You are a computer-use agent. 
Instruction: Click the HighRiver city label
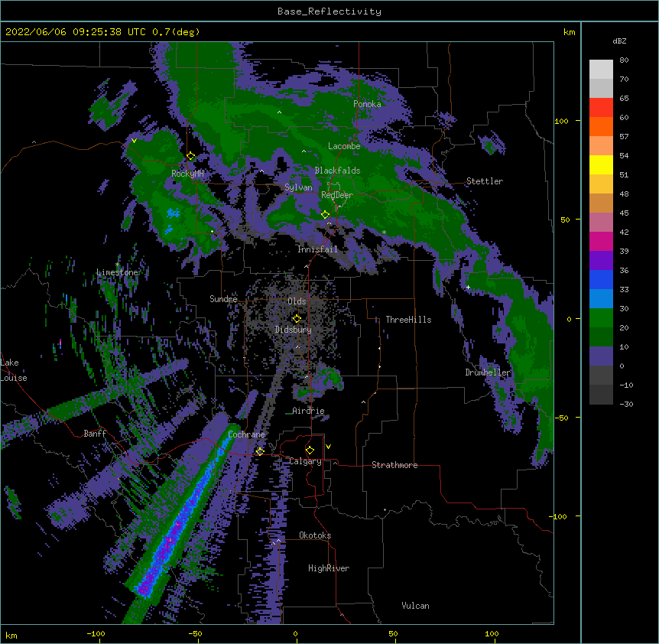tap(329, 568)
